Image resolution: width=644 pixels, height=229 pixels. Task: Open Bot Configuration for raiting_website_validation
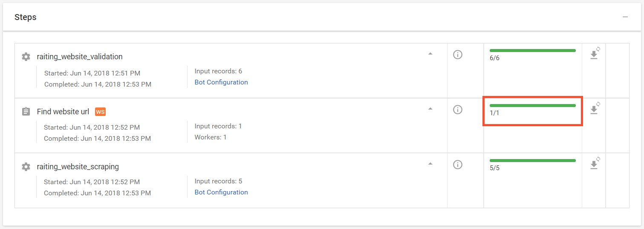(221, 82)
